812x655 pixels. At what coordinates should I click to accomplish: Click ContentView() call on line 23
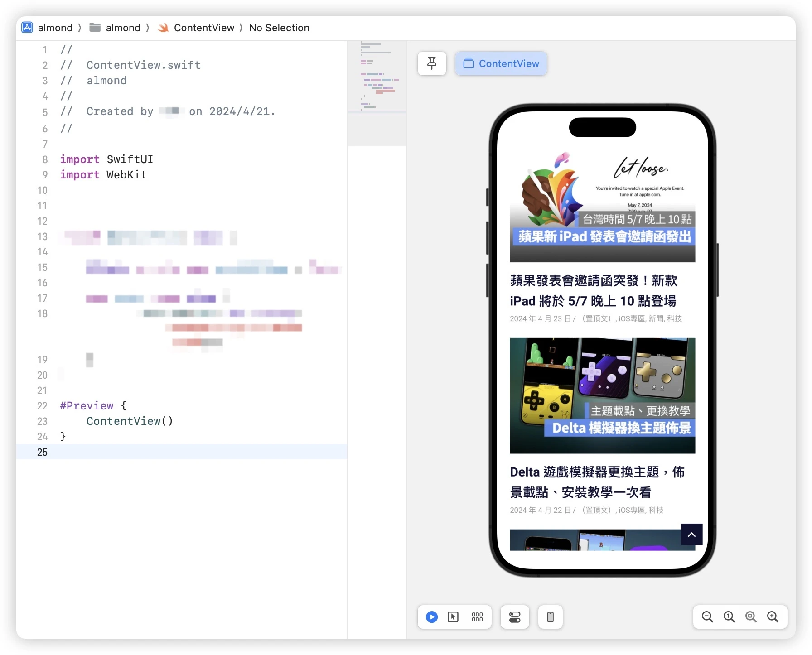click(130, 421)
